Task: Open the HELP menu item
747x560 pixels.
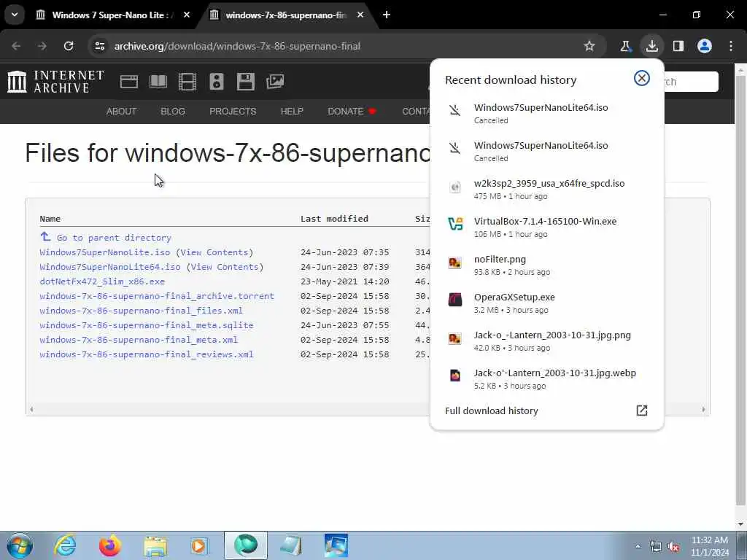Action: pyautogui.click(x=292, y=112)
